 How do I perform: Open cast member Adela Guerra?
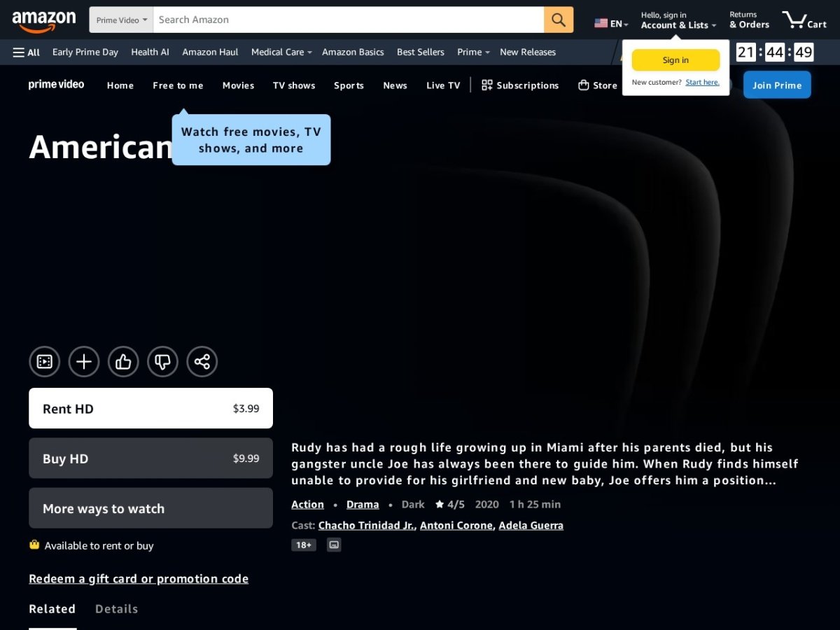pyautogui.click(x=531, y=525)
